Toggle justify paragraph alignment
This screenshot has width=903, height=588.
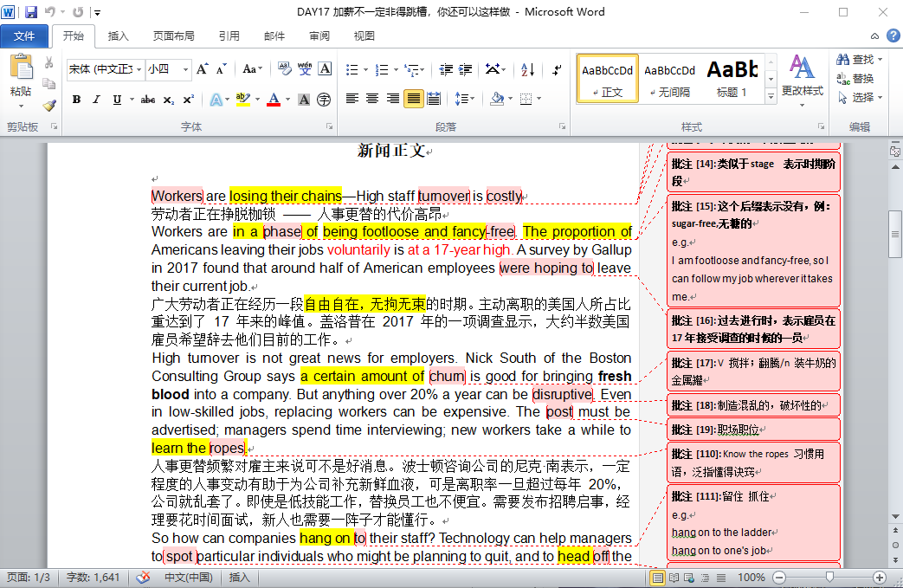(413, 99)
